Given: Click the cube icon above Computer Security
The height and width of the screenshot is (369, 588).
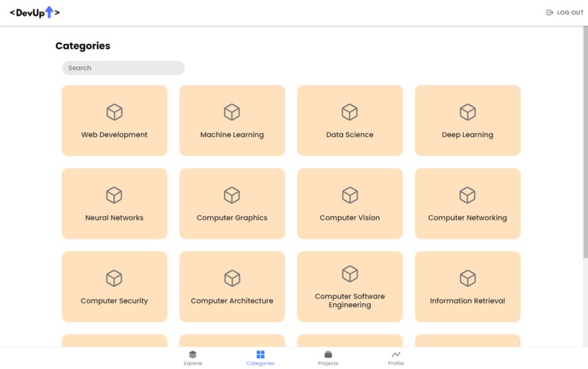Looking at the screenshot, I should [x=114, y=279].
